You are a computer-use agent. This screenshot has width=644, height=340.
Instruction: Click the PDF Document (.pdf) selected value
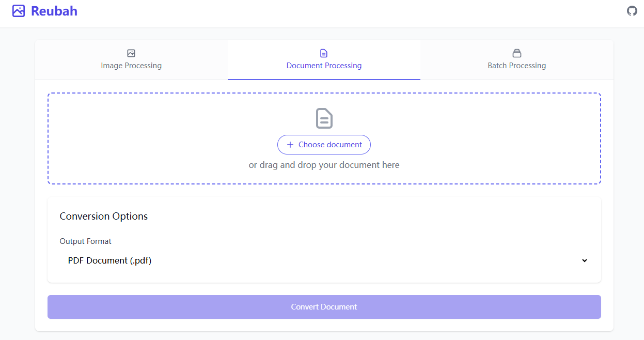tap(109, 260)
